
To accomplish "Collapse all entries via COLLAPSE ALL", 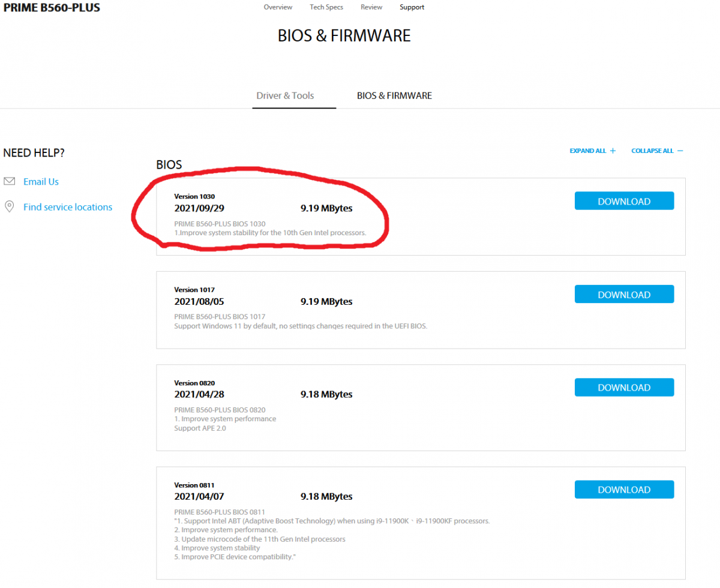I will click(657, 151).
